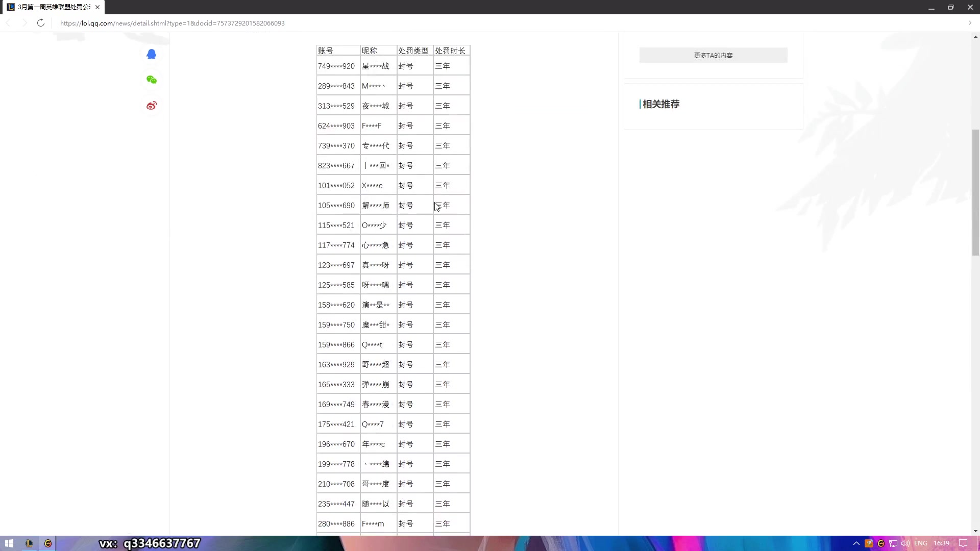The width and height of the screenshot is (980, 551).
Task: Open more browser options with right chevron
Action: (x=969, y=23)
